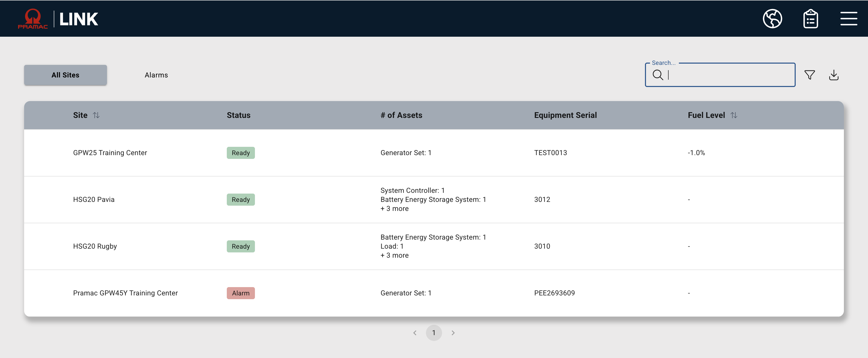Click the Status column header
Viewport: 868px width, 358px height.
click(x=239, y=115)
